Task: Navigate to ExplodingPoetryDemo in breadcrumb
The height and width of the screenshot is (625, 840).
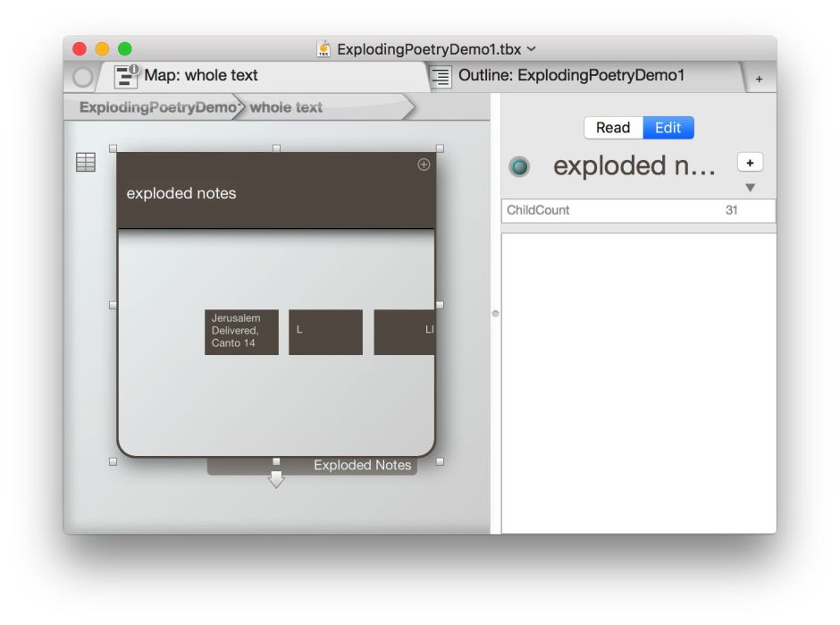Action: [156, 107]
